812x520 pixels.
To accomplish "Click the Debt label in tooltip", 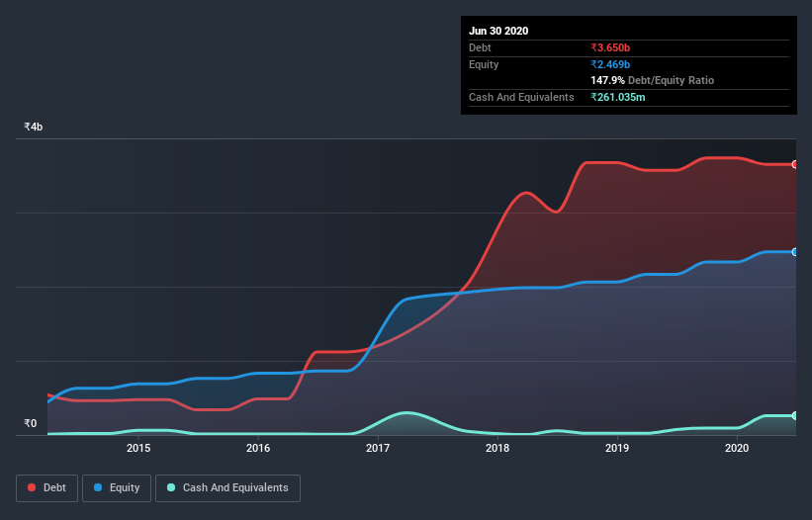I will click(480, 47).
